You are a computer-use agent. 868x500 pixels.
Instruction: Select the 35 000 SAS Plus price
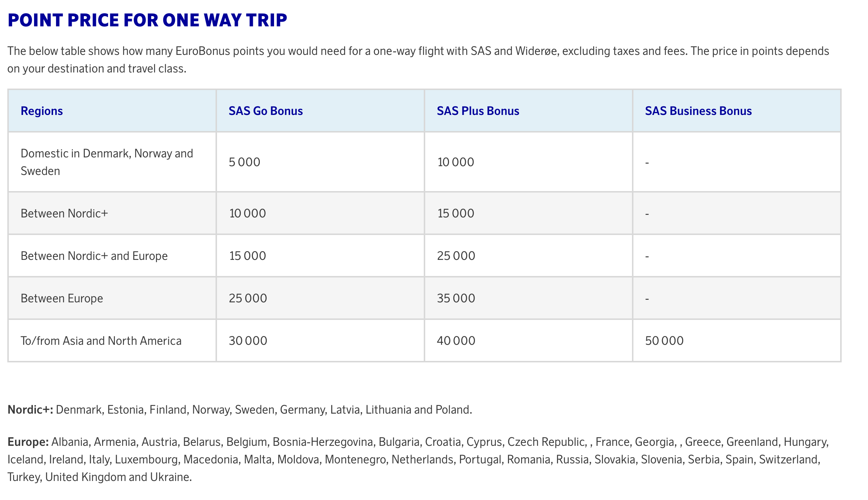pos(456,298)
